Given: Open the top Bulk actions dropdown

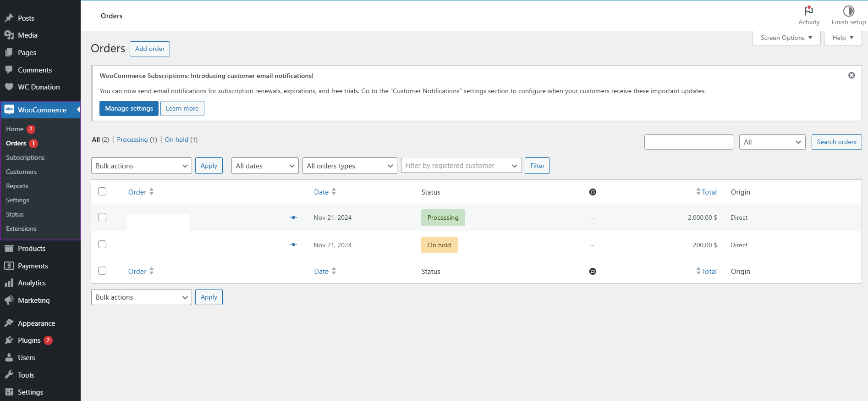Looking at the screenshot, I should (x=142, y=166).
